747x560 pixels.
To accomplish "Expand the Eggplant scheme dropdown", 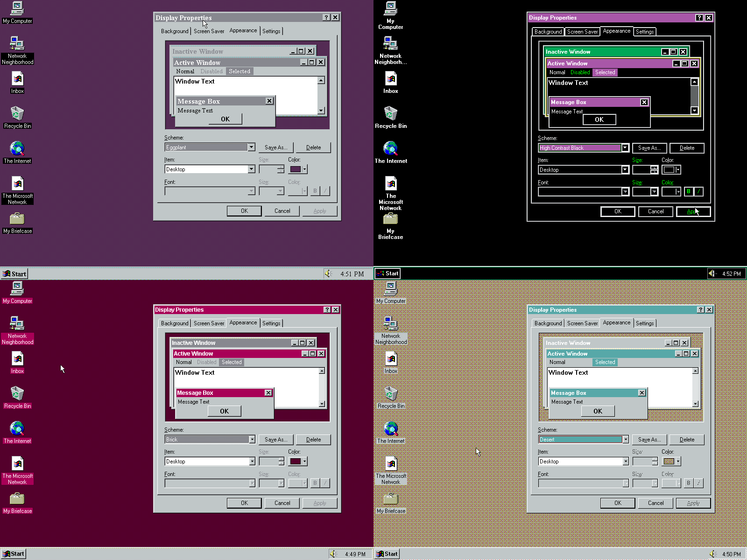I will tap(251, 147).
